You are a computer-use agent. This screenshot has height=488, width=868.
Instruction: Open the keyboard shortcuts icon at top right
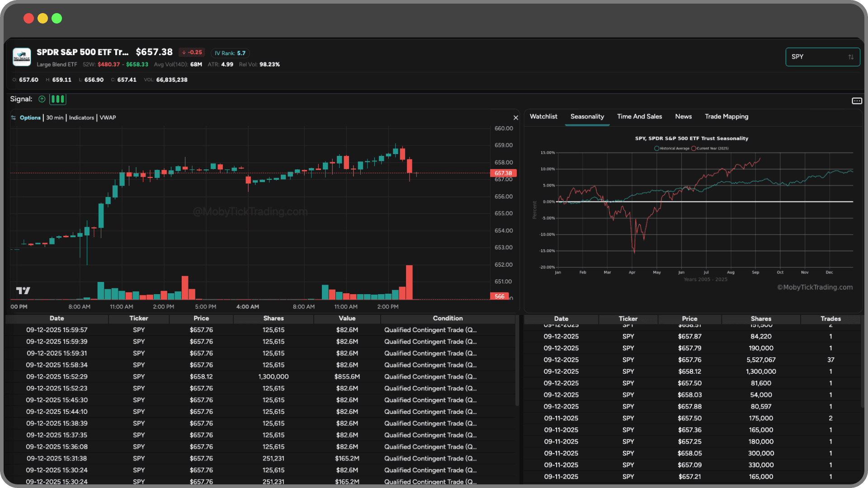point(857,101)
